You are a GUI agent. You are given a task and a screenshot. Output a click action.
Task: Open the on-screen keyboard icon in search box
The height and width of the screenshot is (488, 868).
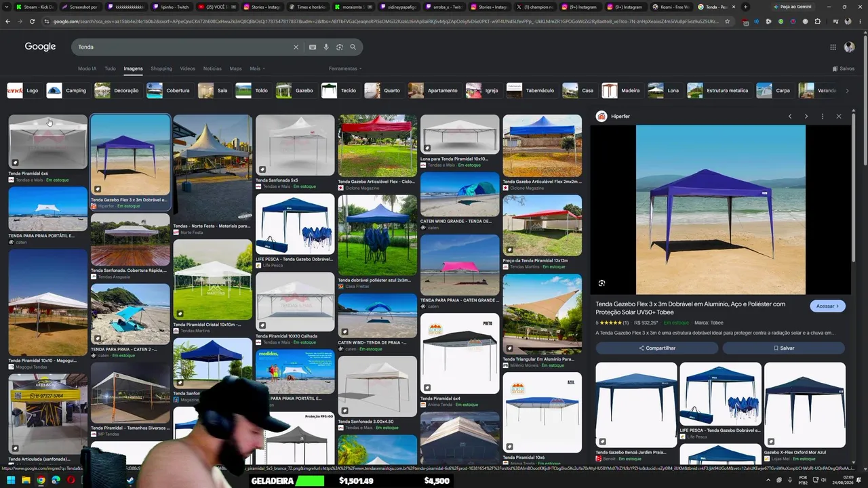(313, 47)
